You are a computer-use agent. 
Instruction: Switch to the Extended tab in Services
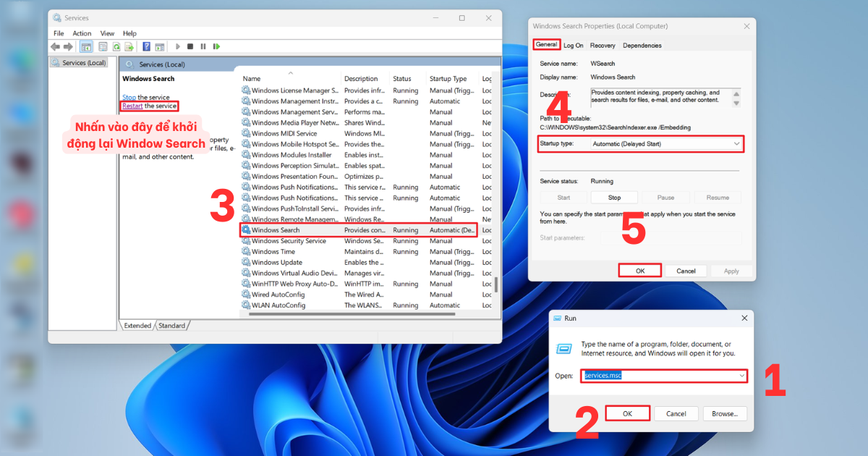tap(136, 326)
